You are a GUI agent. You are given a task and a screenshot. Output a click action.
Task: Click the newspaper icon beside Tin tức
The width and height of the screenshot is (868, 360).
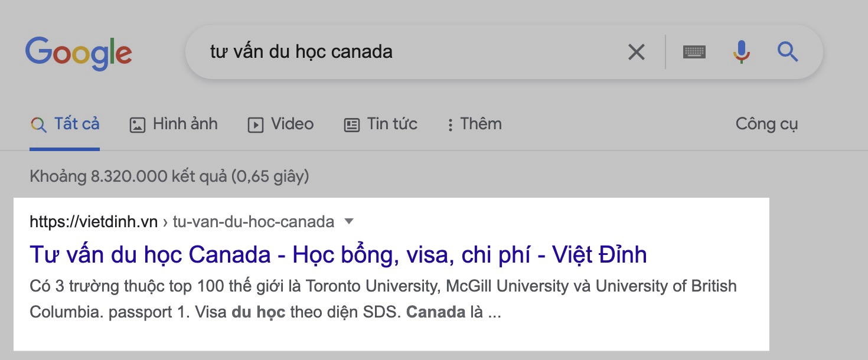tap(351, 125)
